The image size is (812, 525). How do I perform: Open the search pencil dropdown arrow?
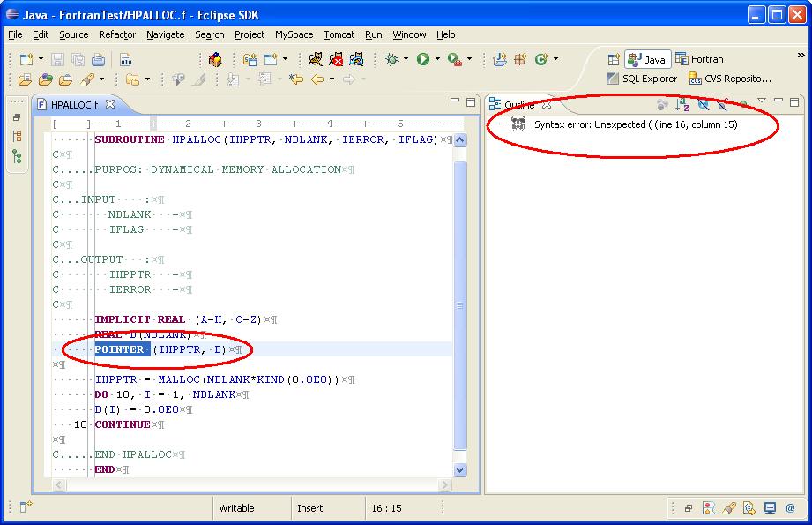pos(101,79)
